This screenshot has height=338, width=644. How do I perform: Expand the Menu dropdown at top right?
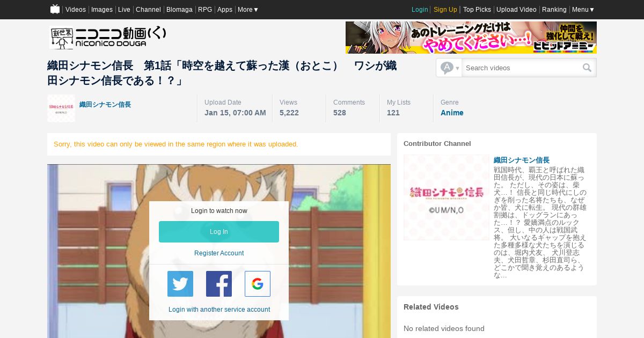click(x=583, y=10)
